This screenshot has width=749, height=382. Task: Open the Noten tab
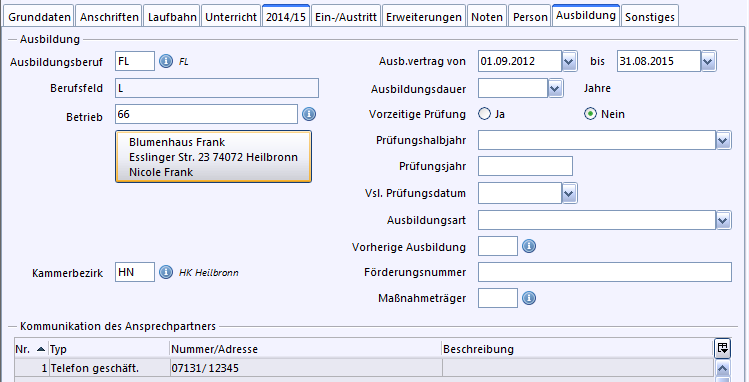(487, 17)
